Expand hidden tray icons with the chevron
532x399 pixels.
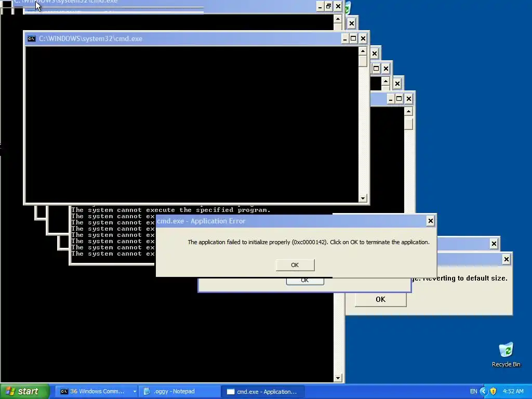pos(484,391)
